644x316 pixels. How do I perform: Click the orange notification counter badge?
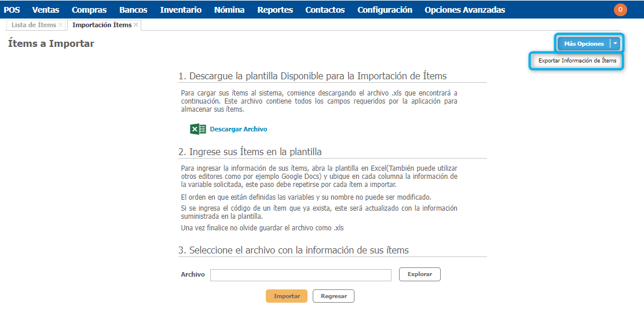coord(620,9)
